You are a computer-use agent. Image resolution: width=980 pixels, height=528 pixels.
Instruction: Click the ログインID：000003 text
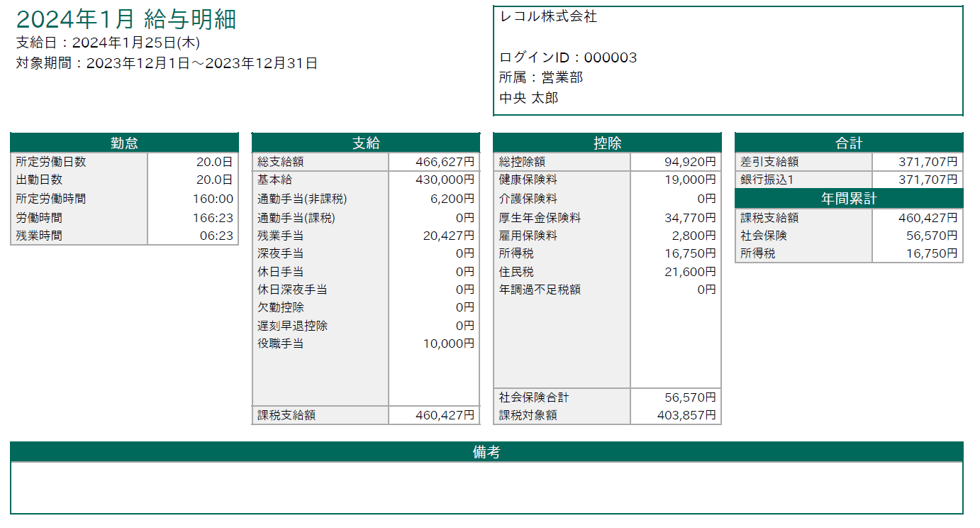coord(568,58)
